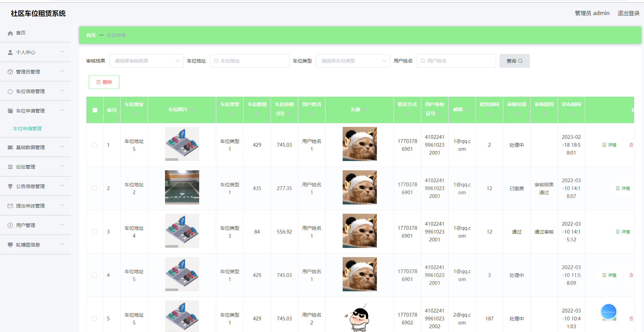Check the checkbox for row 4

95,275
